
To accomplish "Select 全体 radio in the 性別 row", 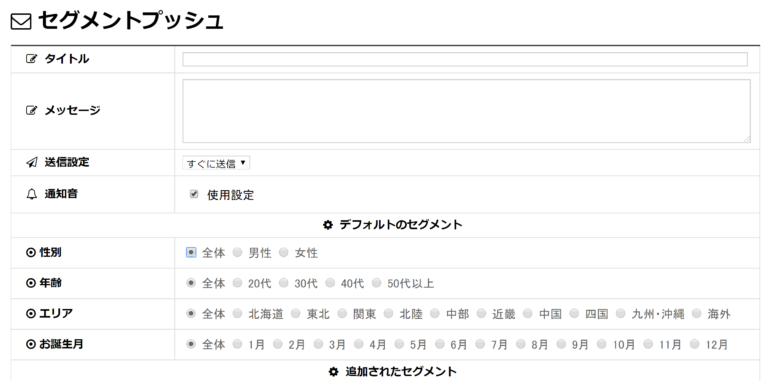I will (x=191, y=253).
